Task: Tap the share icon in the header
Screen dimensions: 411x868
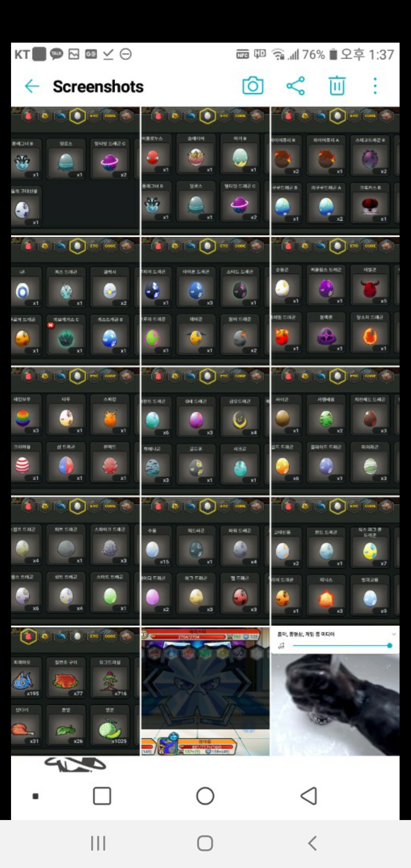Action: [x=296, y=86]
